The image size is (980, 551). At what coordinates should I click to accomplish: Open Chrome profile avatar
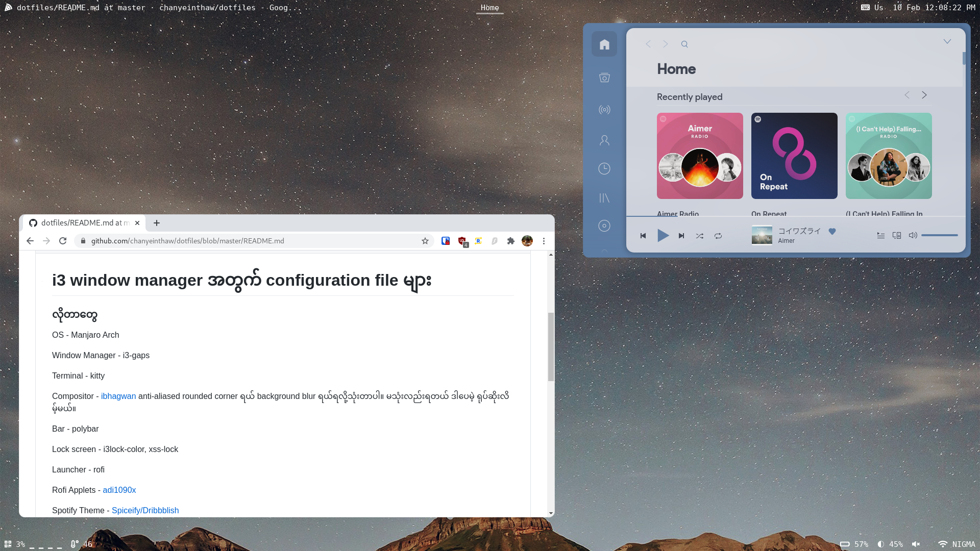[x=527, y=241]
